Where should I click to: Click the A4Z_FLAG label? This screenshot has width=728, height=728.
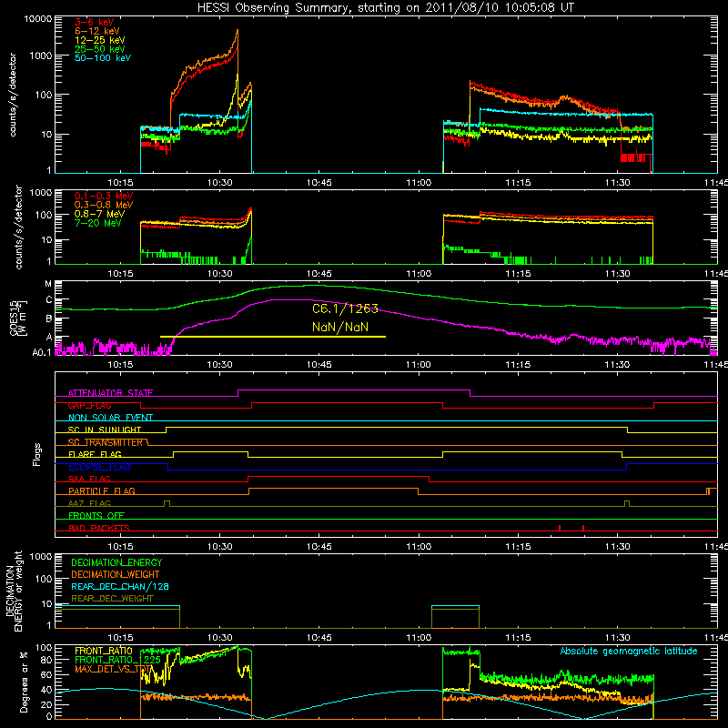pos(89,503)
